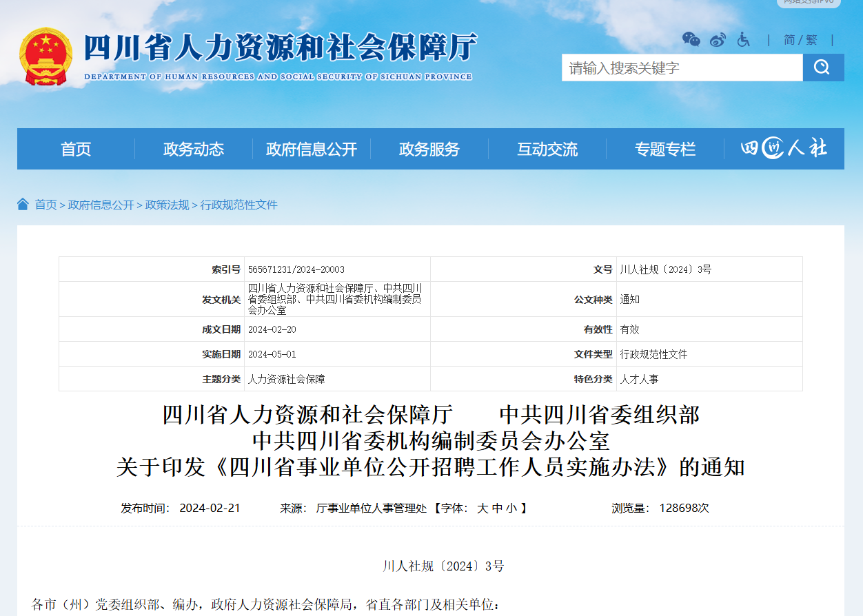Screen dimensions: 863x616
Task: Click the home breadcrumb house icon
Action: (23, 204)
